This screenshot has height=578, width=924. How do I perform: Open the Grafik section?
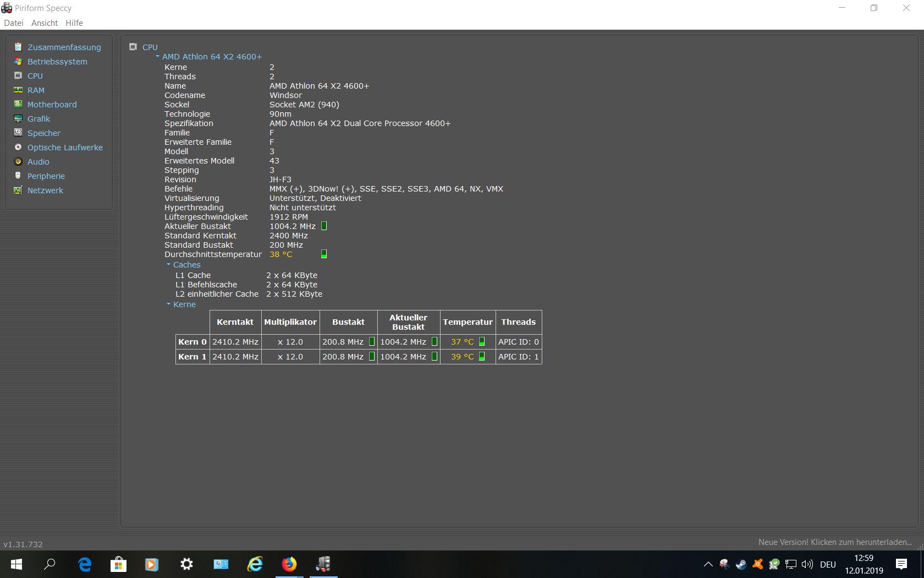[x=38, y=119]
